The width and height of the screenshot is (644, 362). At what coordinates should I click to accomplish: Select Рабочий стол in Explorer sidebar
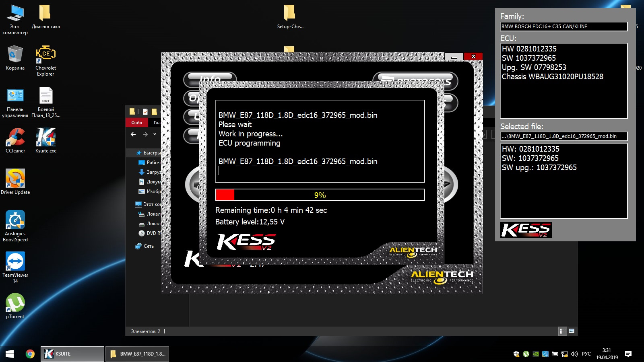pos(149,162)
